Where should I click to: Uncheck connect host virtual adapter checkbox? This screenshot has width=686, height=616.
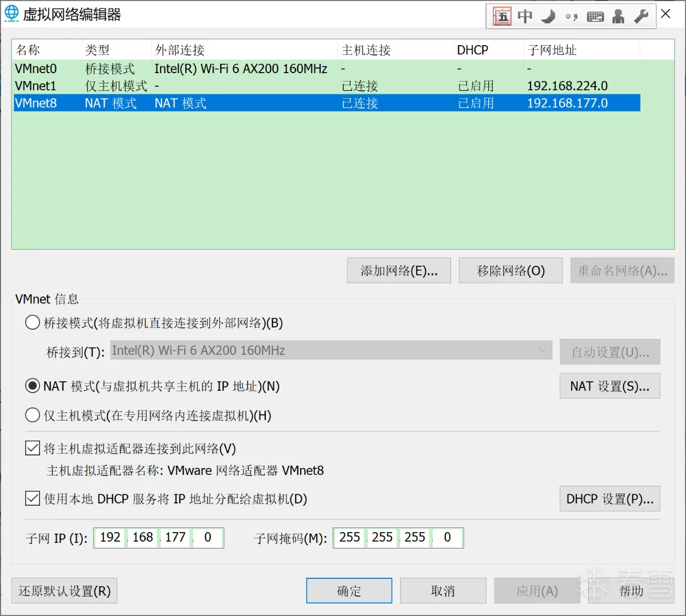(33, 449)
